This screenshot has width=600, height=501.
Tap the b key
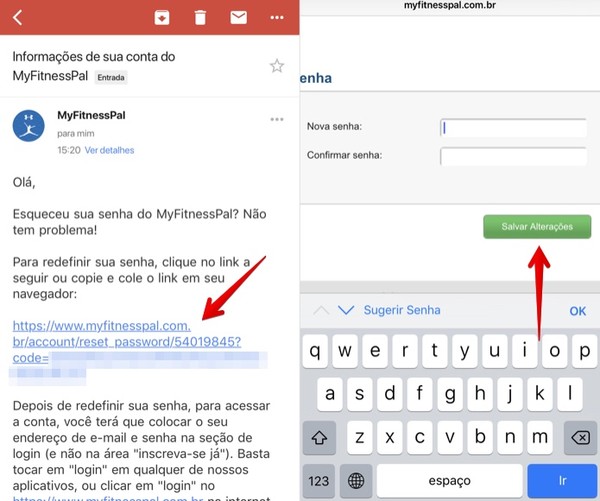pyautogui.click(x=480, y=437)
